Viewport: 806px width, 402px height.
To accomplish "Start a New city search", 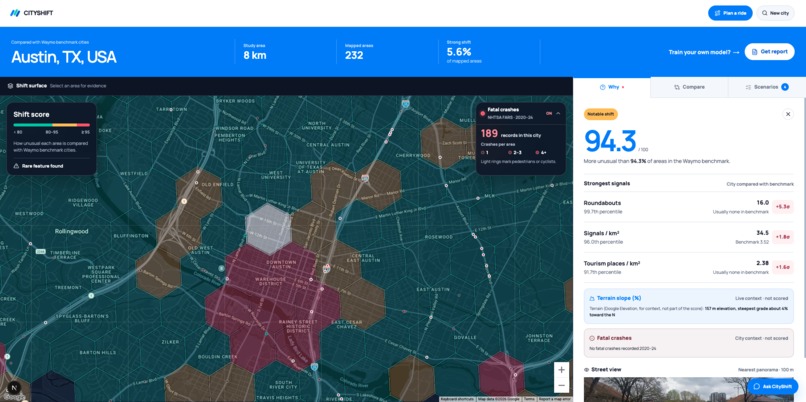I will (x=775, y=13).
